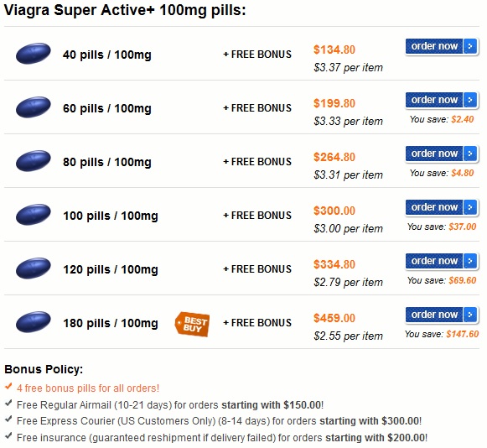The width and height of the screenshot is (487, 448).
Task: Click the blue pill icon for 40 pills
Action: tap(34, 54)
